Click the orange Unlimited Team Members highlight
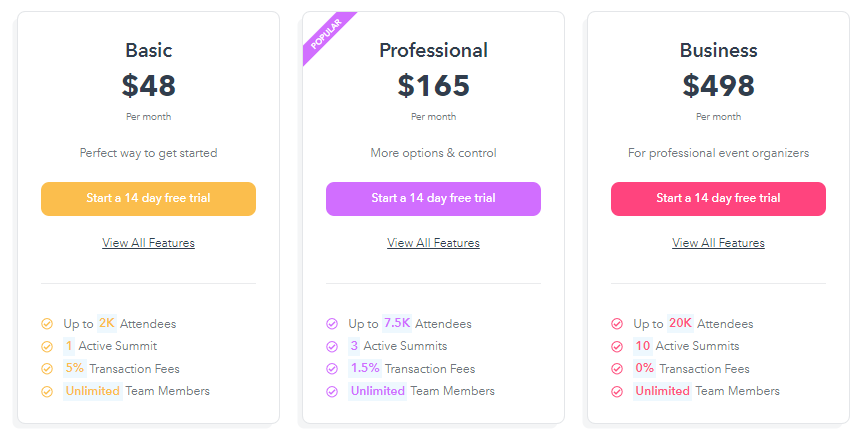Image resolution: width=867 pixels, height=432 pixels. point(93,391)
